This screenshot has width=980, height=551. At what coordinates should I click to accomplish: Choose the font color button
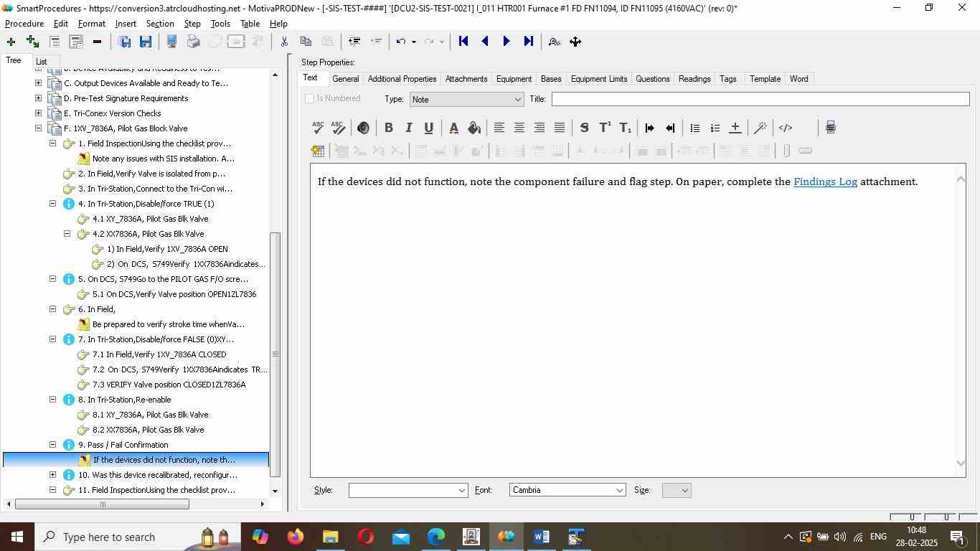click(453, 128)
